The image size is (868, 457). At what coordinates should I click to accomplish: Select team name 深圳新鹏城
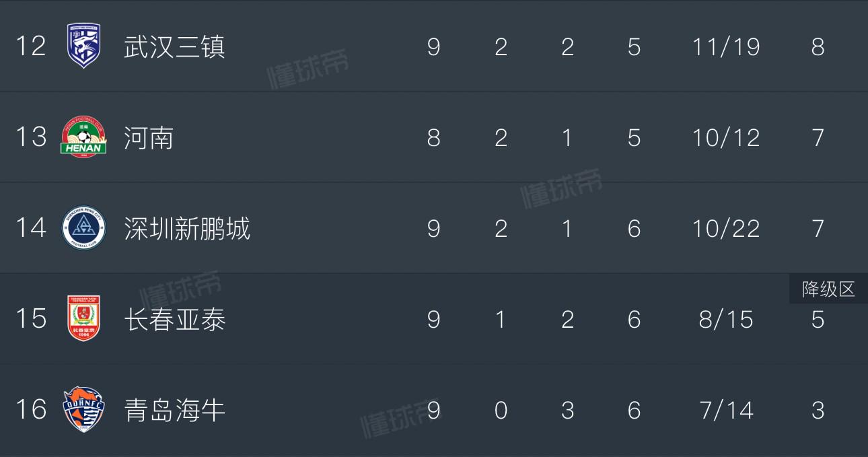tap(187, 229)
